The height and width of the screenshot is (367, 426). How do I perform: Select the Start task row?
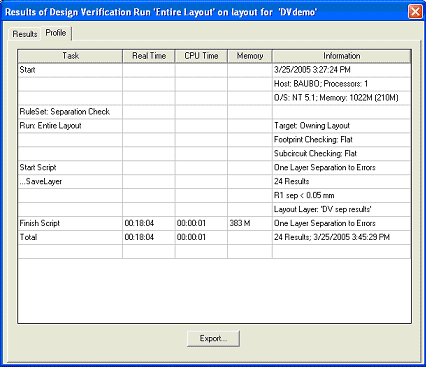214,70
